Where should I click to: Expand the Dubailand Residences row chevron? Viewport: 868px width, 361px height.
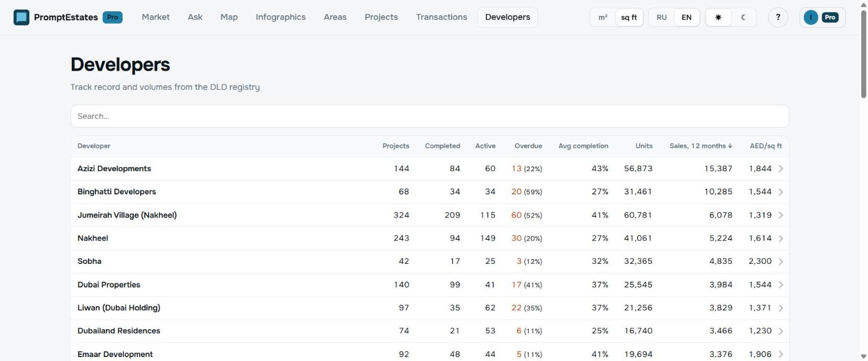pyautogui.click(x=781, y=331)
